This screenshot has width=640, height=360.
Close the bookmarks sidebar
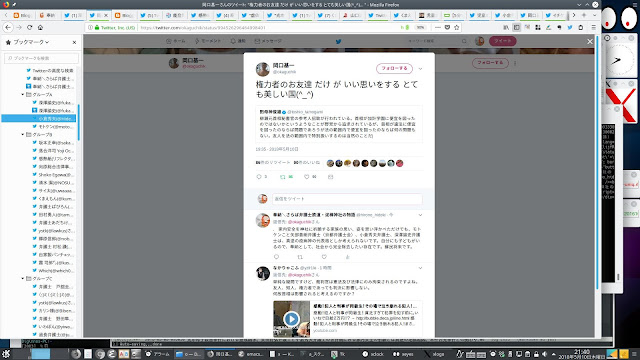(74, 42)
